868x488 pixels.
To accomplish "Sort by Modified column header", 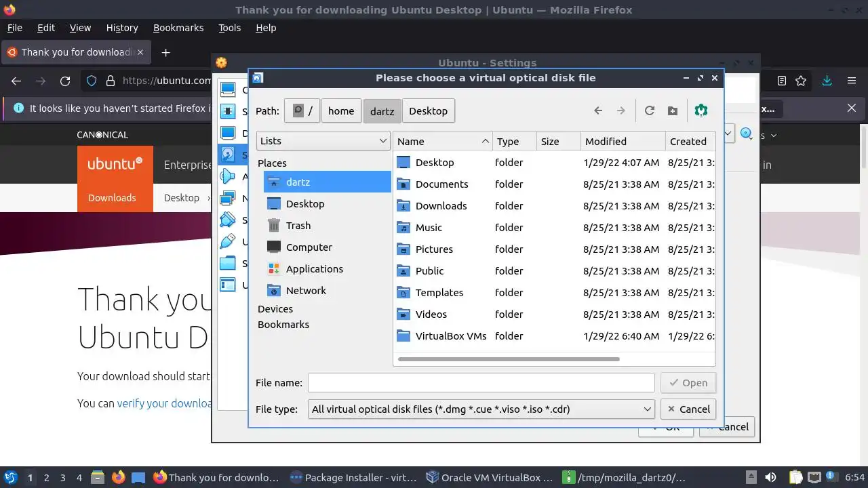I will tap(623, 142).
